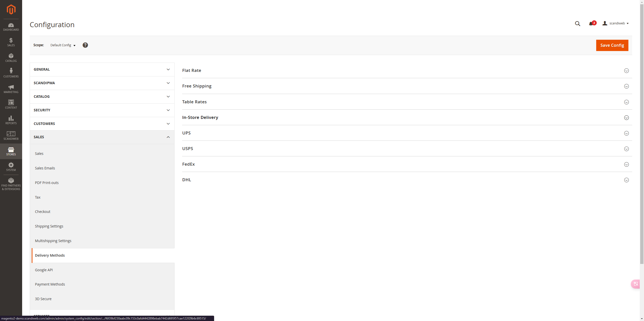Click the search magnifier icon
Screen dimensions: 644x321
pyautogui.click(x=578, y=24)
